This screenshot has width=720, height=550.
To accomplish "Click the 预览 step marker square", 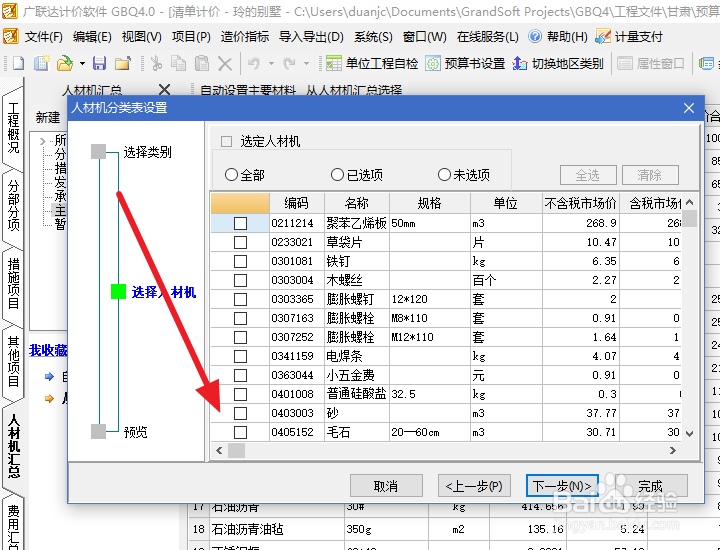I will pos(98,432).
